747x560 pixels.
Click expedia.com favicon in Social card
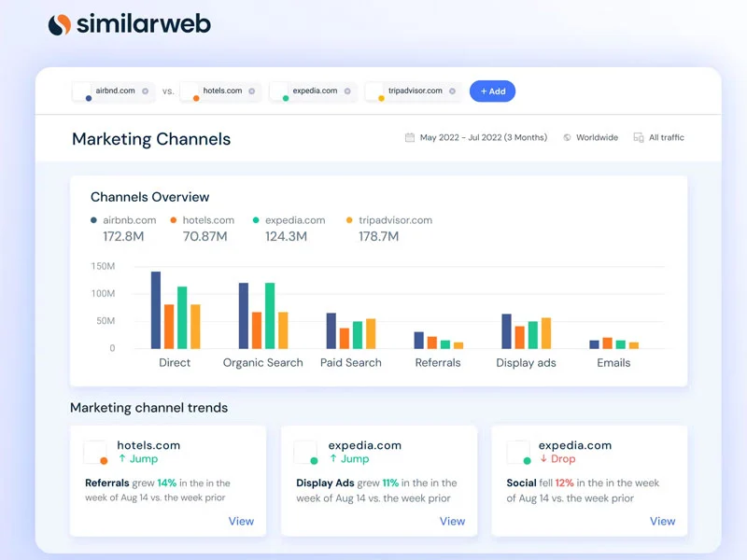519,452
